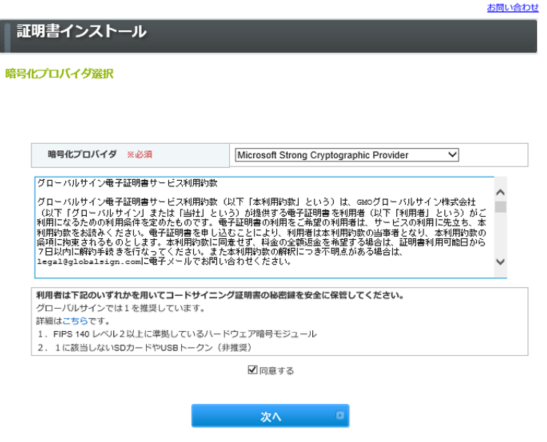Click the ※必須 required marker

[140, 154]
